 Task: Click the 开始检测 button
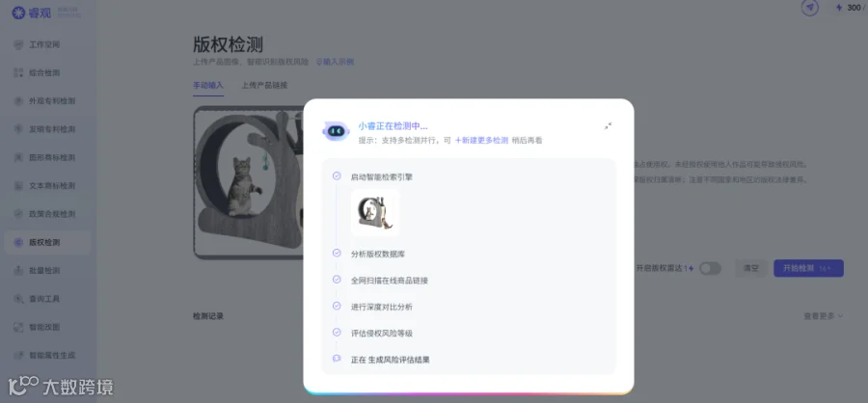click(x=808, y=268)
